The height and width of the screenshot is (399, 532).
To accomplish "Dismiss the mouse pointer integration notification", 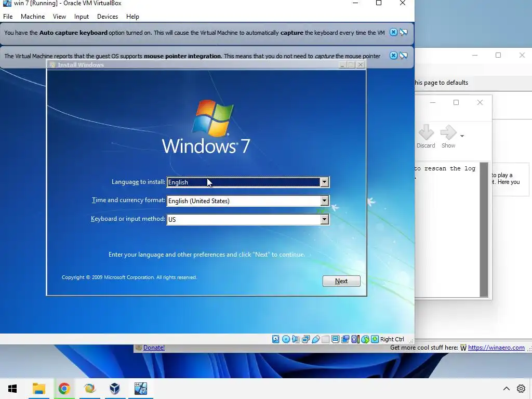I will coord(393,55).
